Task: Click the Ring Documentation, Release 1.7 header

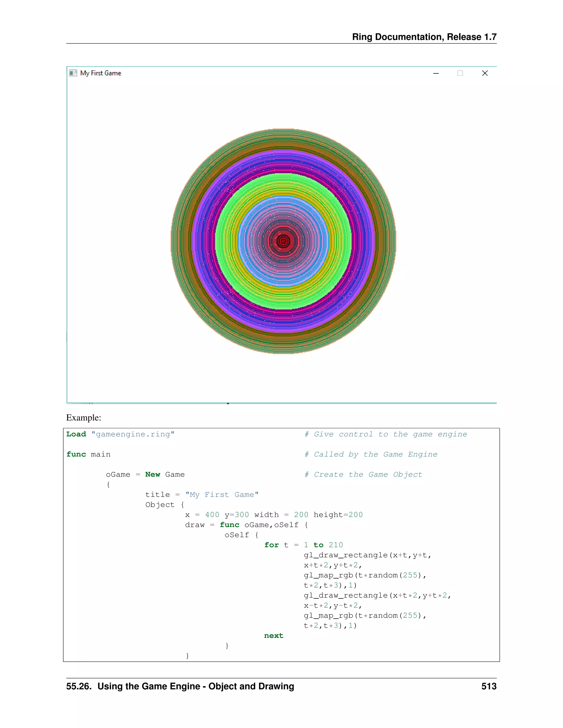Action: click(x=424, y=37)
